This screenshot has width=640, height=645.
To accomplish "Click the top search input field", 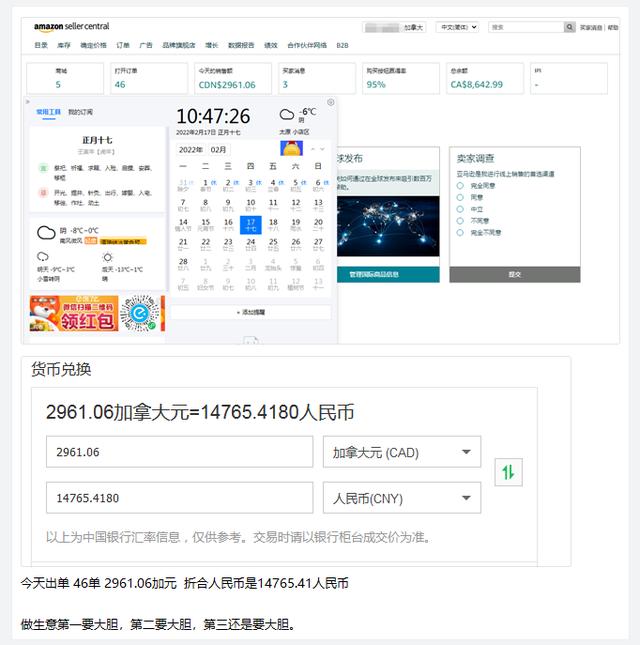I will click(x=526, y=27).
